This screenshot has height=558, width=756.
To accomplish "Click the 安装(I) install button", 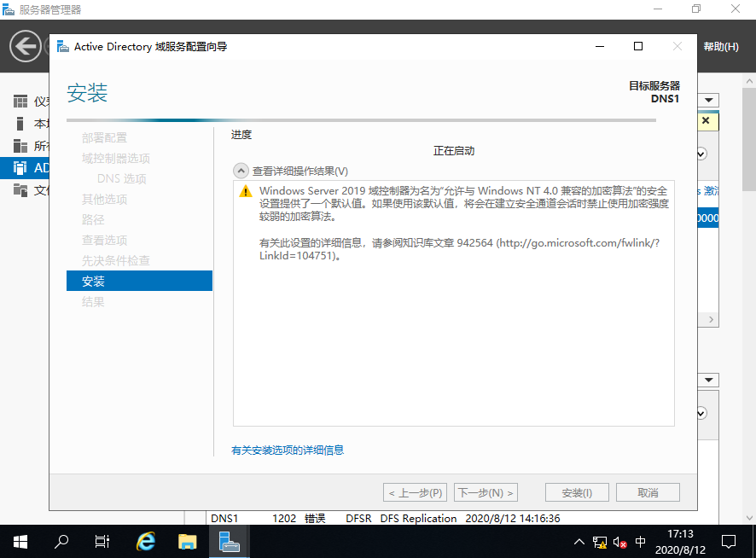I will [577, 492].
